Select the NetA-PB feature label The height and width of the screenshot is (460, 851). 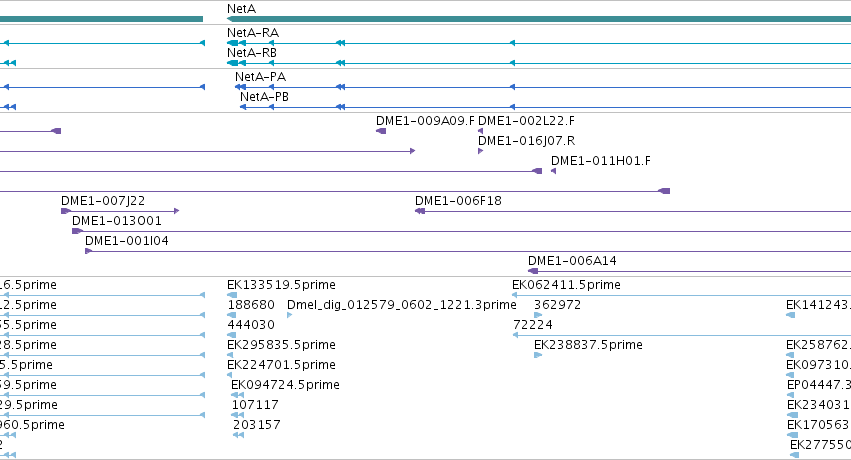[x=264, y=97]
